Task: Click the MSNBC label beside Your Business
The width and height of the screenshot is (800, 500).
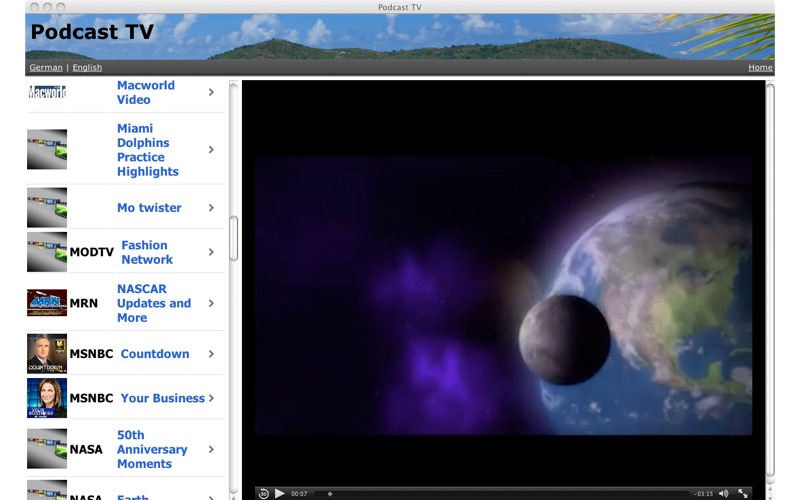Action: (91, 398)
